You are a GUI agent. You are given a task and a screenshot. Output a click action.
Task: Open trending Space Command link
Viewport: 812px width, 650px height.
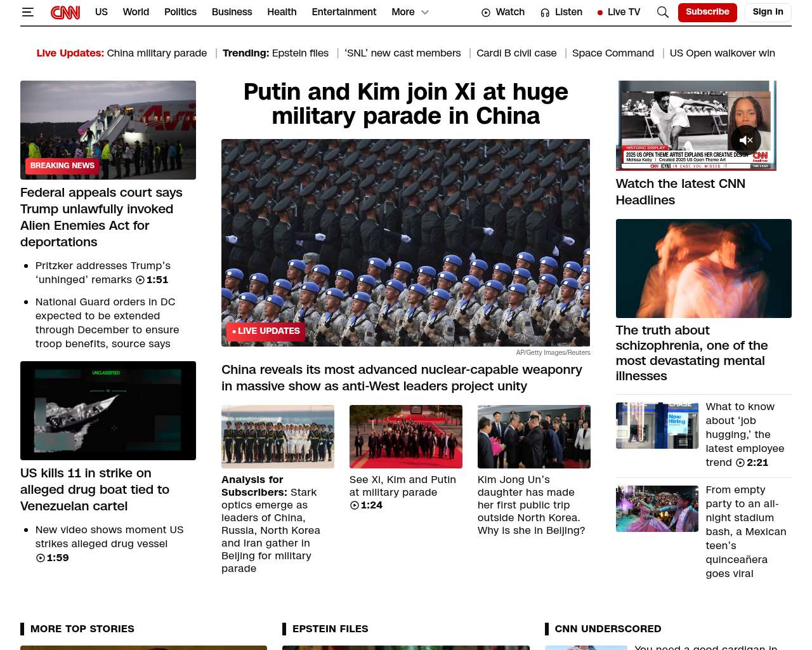tap(613, 53)
